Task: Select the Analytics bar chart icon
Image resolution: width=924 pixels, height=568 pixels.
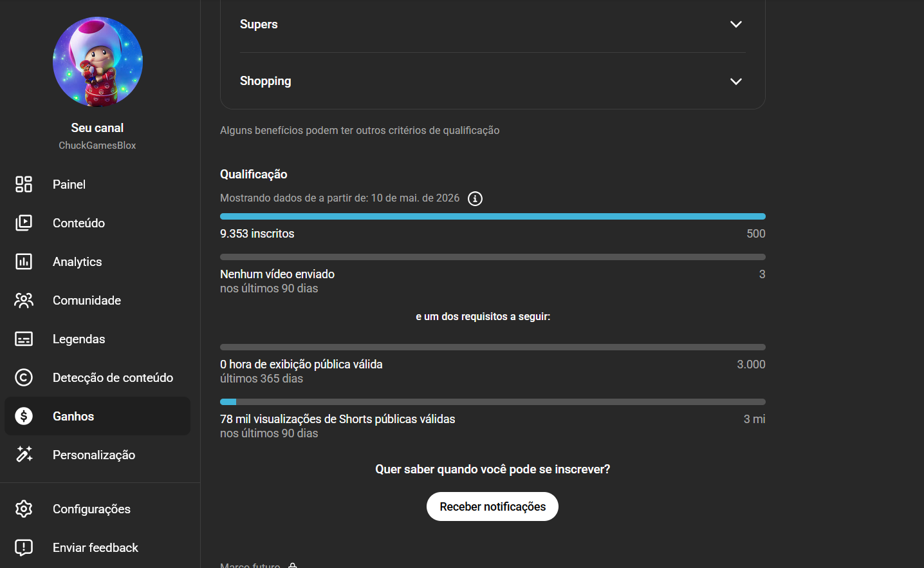Action: coord(24,261)
